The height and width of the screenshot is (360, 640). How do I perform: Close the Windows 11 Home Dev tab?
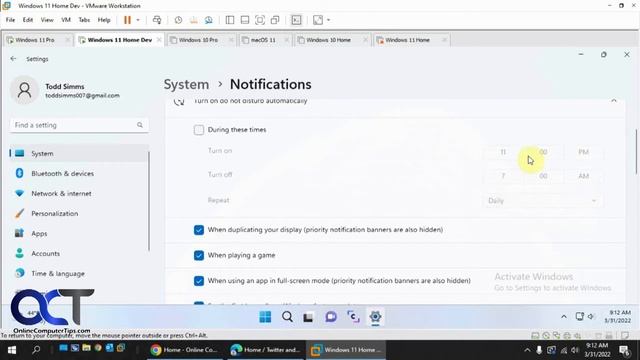click(159, 40)
